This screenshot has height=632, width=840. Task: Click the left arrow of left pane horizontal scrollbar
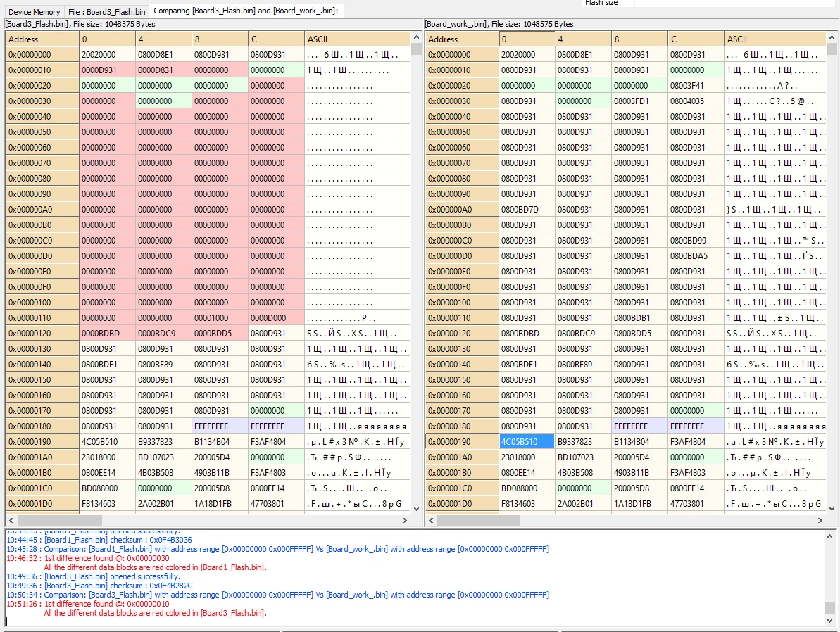tap(11, 520)
